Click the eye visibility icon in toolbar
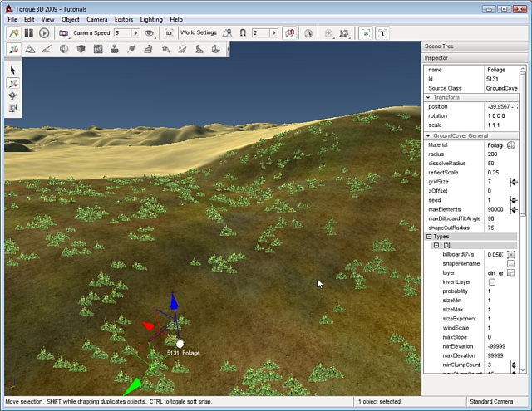This screenshot has width=532, height=411. 150,33
